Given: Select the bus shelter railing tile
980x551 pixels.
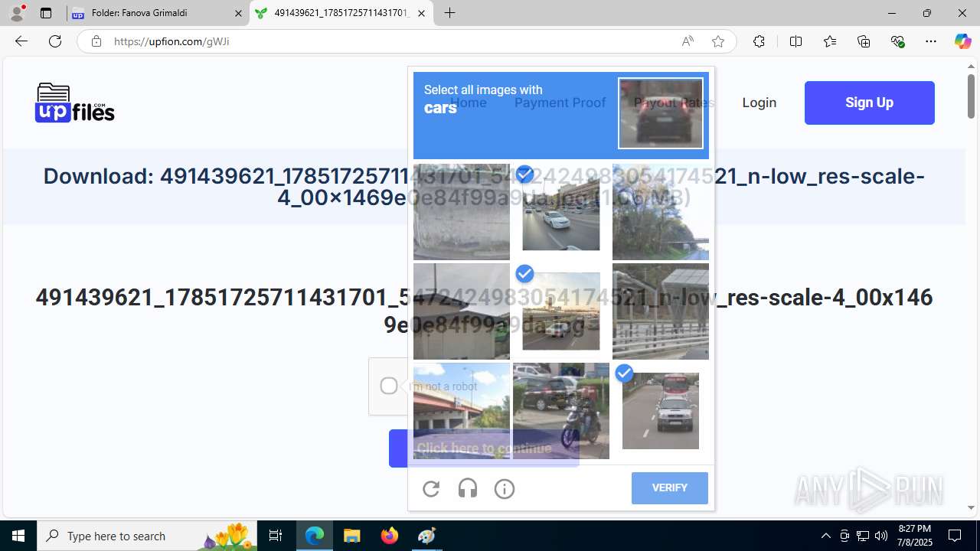Looking at the screenshot, I should (x=661, y=311).
